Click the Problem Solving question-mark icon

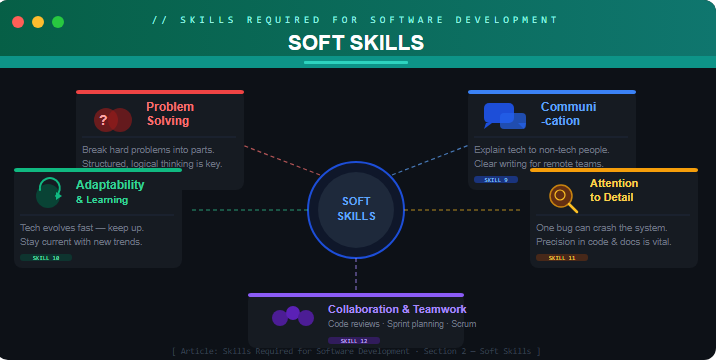click(113, 120)
